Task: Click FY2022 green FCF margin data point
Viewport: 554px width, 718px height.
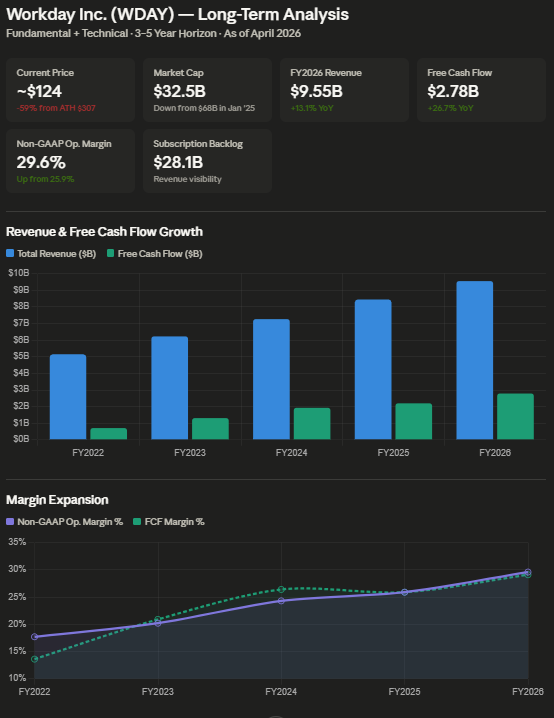Action: click(x=34, y=659)
